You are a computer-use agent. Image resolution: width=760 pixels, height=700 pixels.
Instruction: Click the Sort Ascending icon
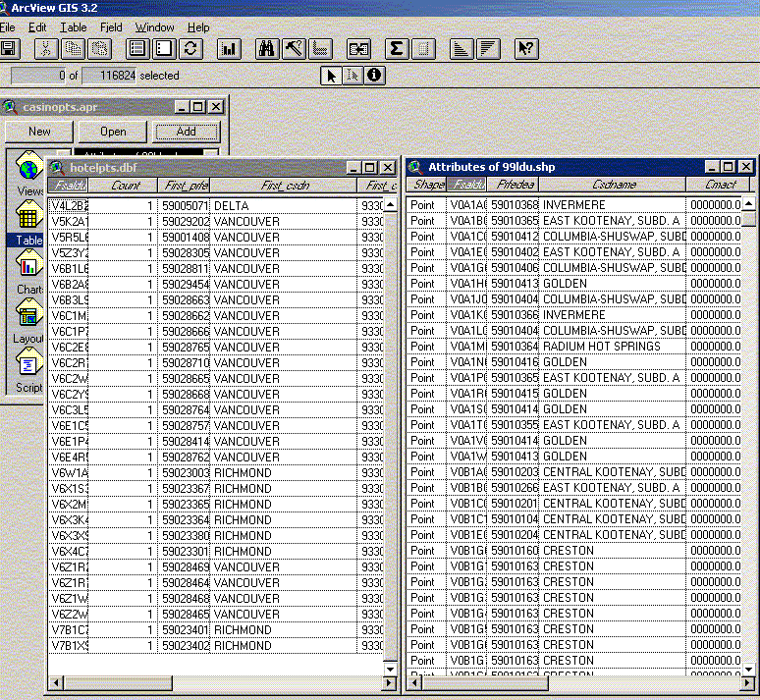(x=461, y=48)
